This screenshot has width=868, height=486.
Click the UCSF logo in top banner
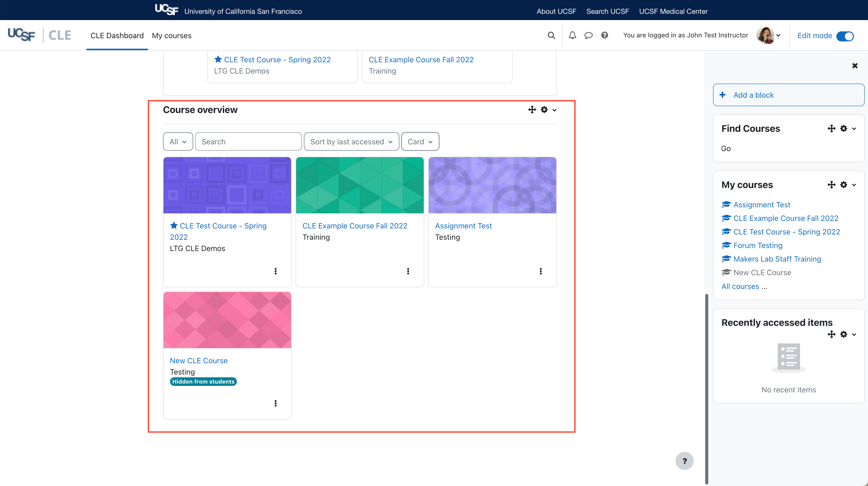tap(167, 10)
